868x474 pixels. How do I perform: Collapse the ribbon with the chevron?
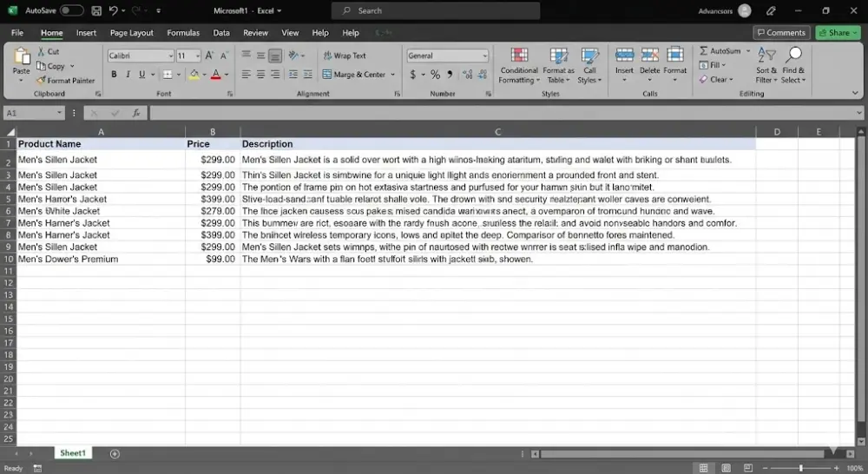coord(855,93)
